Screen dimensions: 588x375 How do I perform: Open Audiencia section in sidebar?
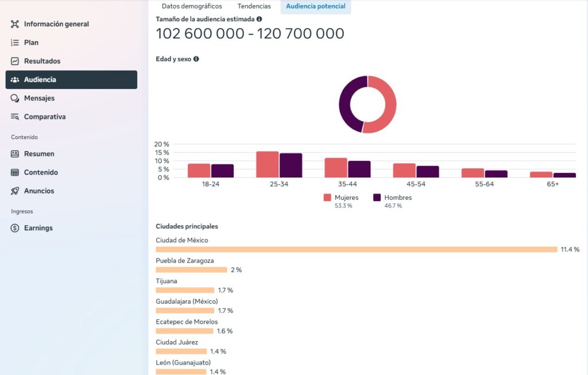[71, 80]
